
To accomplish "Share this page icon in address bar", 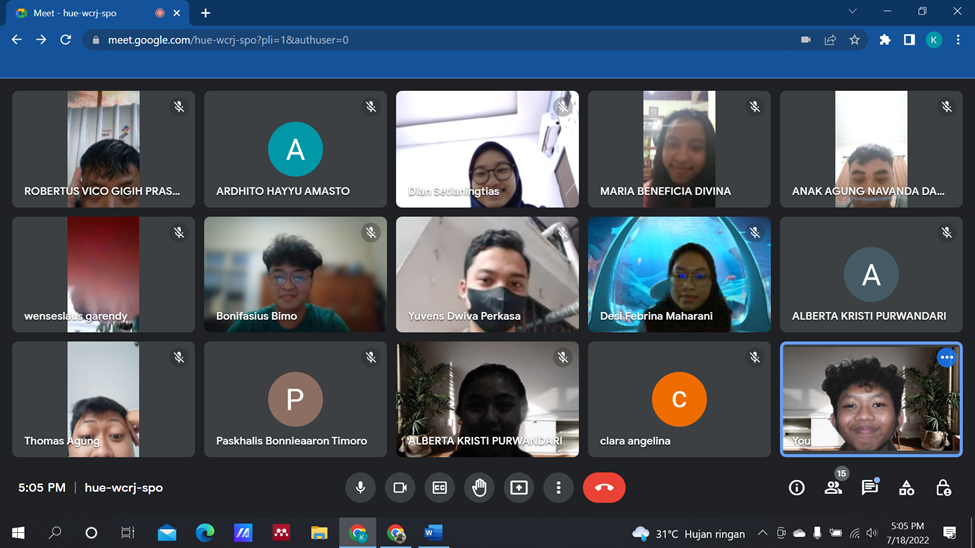I will 830,40.
